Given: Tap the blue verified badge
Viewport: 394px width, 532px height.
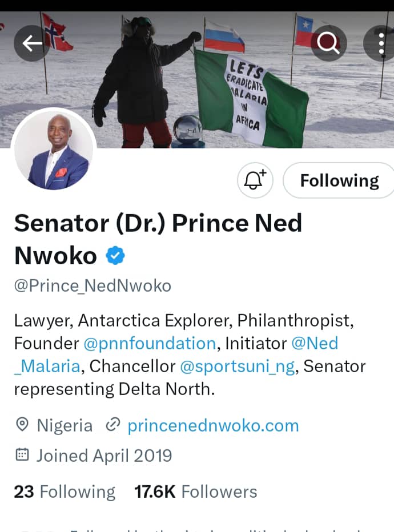Looking at the screenshot, I should 115,256.
